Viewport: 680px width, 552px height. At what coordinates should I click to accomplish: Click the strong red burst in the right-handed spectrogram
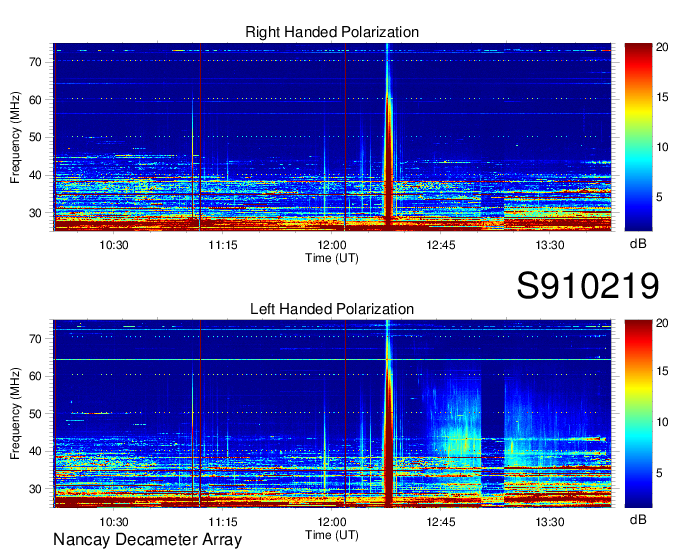[389, 165]
